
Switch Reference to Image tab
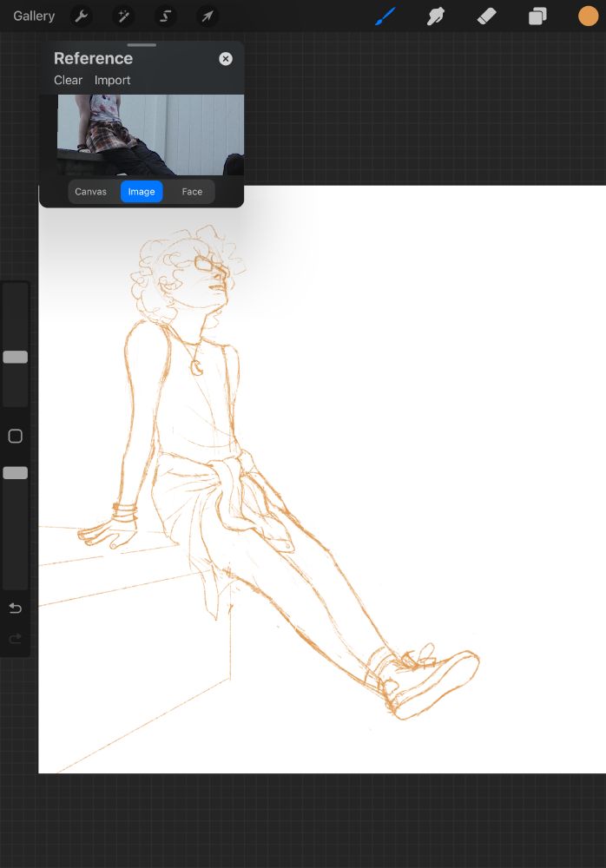pyautogui.click(x=142, y=192)
